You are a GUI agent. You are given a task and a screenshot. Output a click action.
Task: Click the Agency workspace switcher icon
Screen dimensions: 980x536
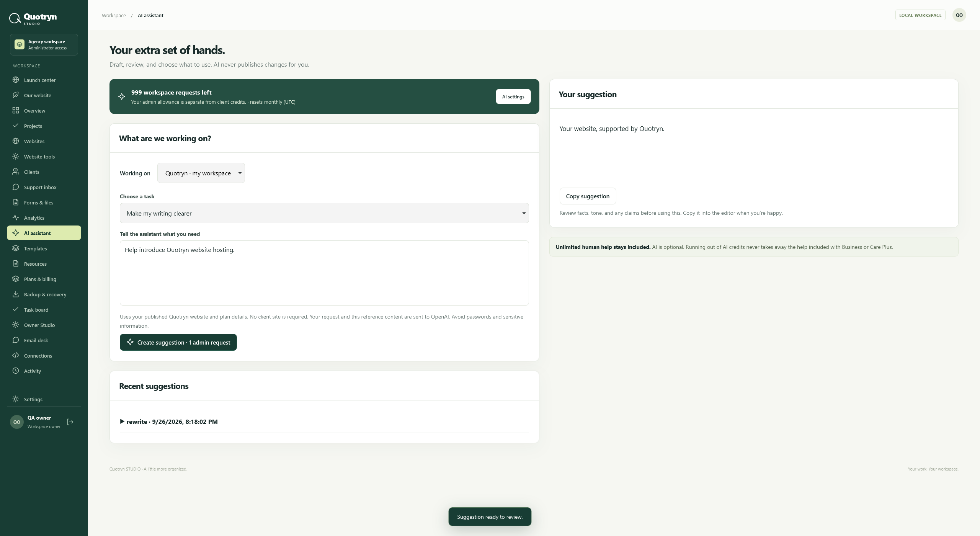click(20, 44)
